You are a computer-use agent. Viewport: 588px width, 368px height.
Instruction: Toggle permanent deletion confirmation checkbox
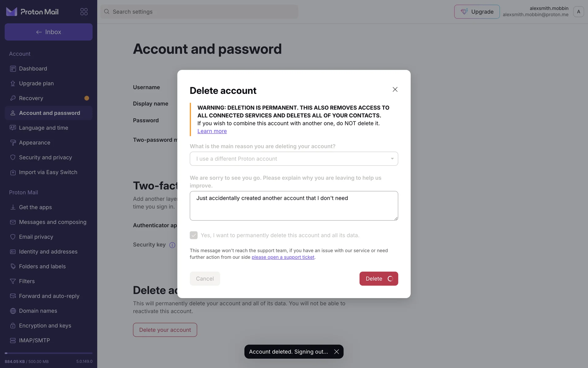[194, 235]
